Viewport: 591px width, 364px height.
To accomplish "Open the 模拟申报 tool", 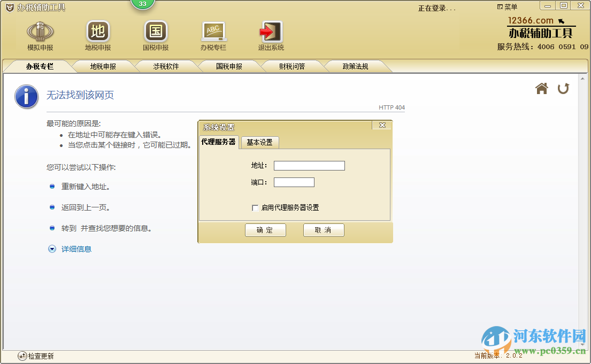I will point(40,35).
